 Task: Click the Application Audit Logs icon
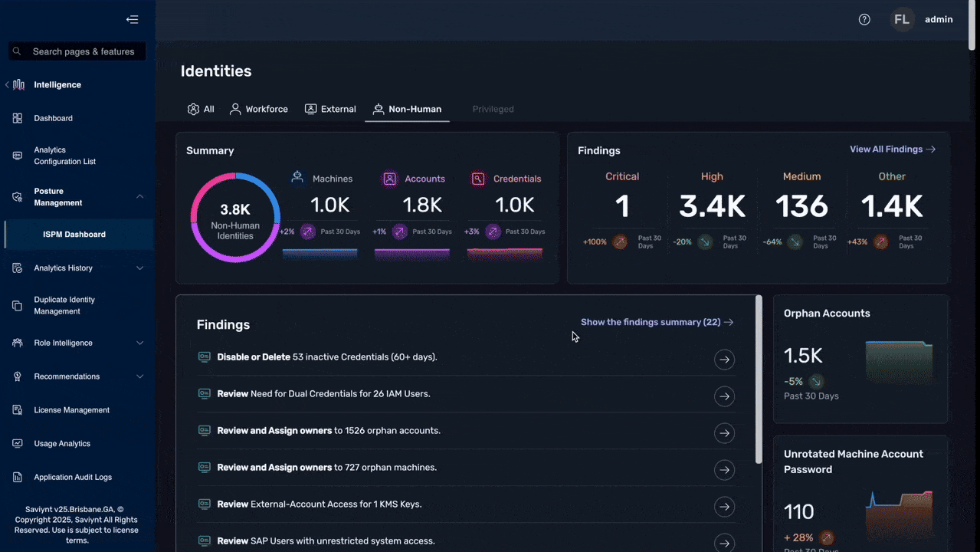(18, 477)
